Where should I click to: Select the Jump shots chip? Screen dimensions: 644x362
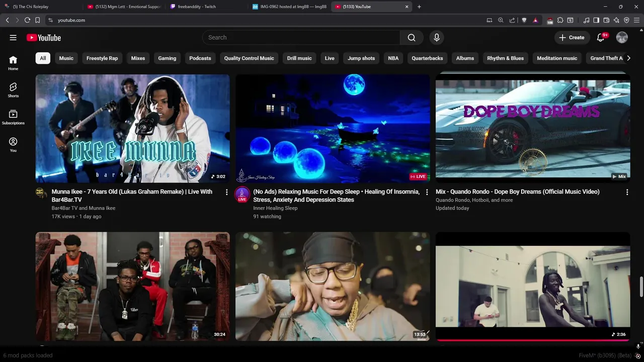click(x=361, y=58)
